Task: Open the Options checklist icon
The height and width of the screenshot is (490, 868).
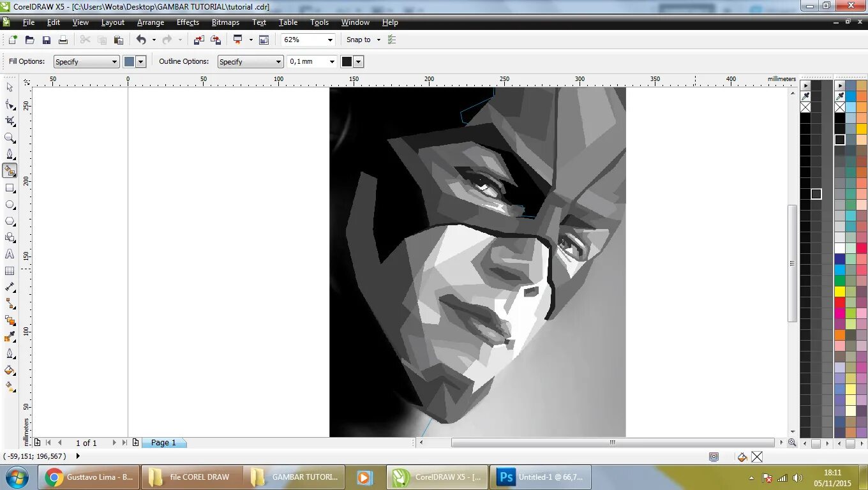Action: [392, 40]
